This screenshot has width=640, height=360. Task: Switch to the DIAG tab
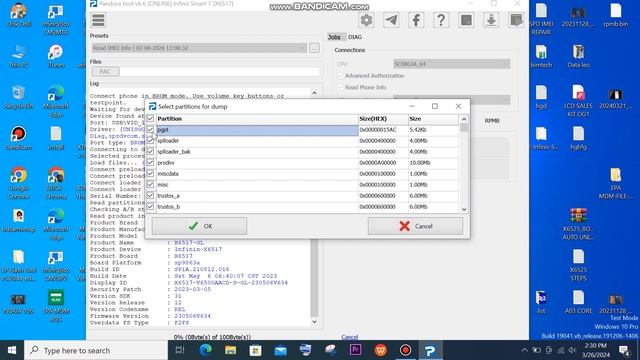click(355, 37)
